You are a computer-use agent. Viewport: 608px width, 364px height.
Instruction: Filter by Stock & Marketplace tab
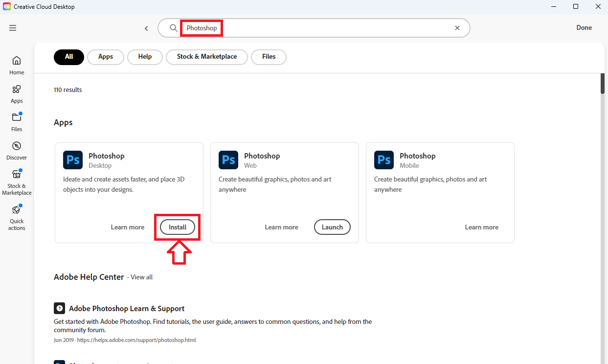(x=207, y=57)
